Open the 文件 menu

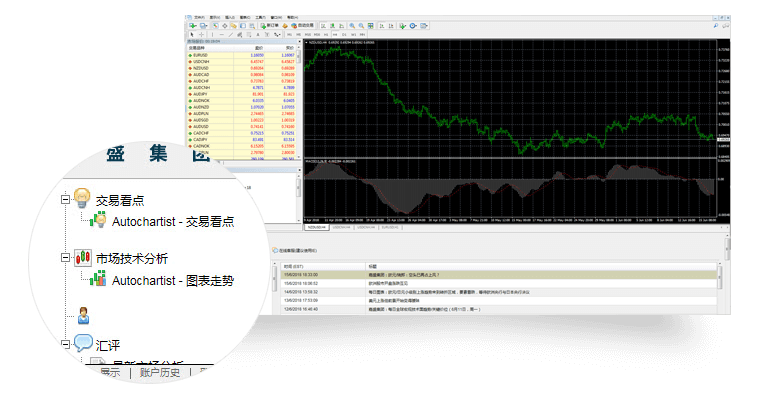tap(199, 17)
